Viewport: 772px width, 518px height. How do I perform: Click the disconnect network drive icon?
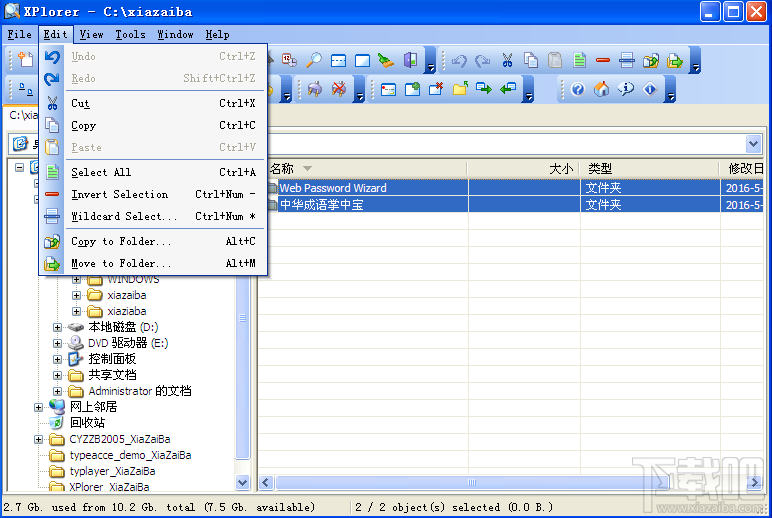point(339,89)
